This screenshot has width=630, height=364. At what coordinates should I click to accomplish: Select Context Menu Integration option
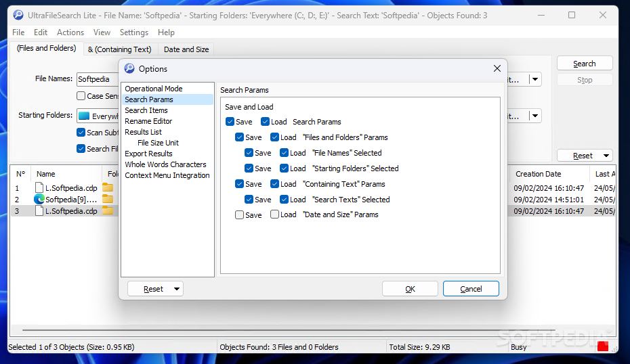pyautogui.click(x=167, y=175)
